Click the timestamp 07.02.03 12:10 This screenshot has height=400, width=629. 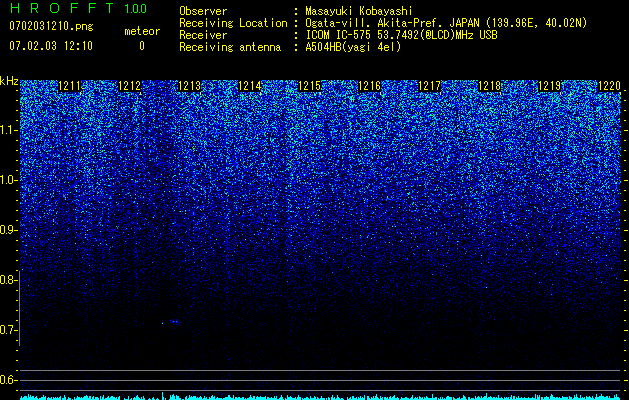coord(51,46)
